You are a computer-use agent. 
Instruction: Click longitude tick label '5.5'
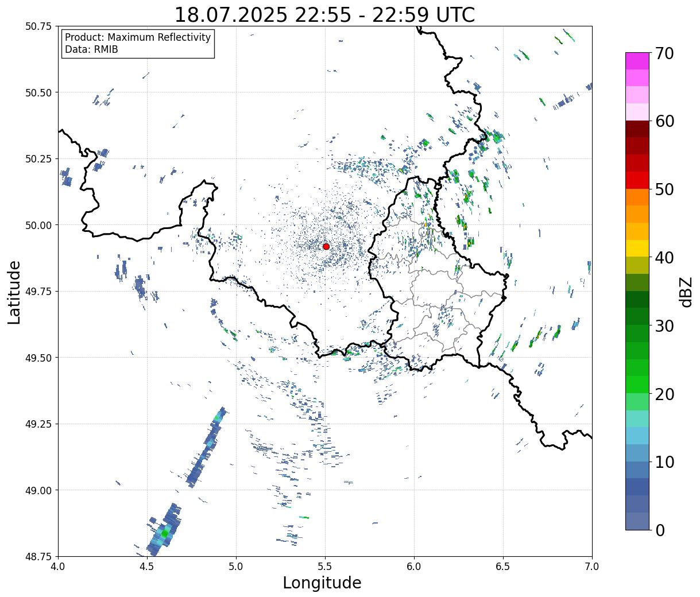pyautogui.click(x=325, y=567)
